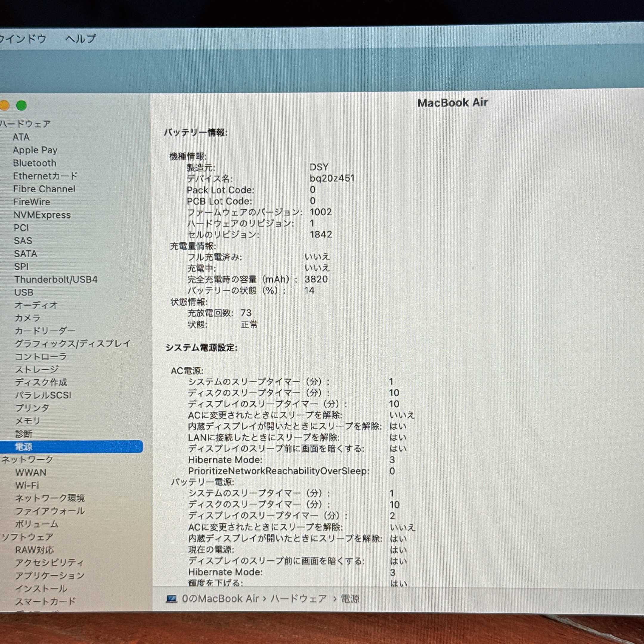This screenshot has height=644, width=644.
Task: Click the yellow minimize window button
Action: point(4,106)
